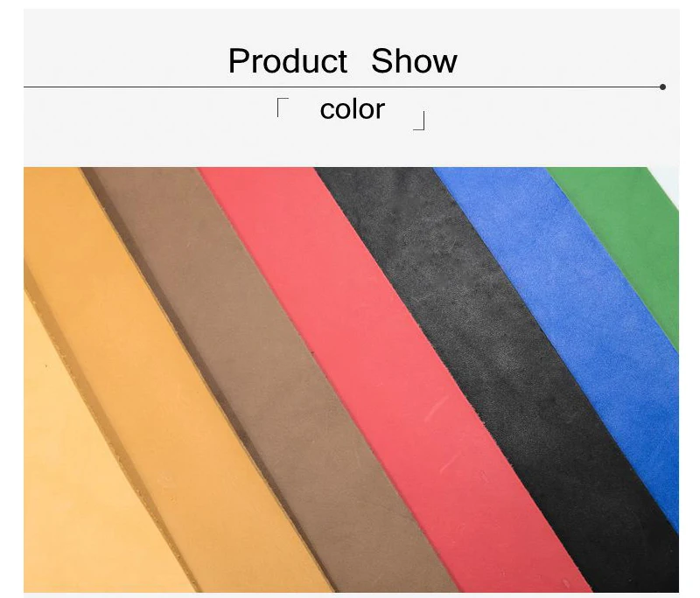Click the scratch mark on the red leather
This screenshot has width=700, height=598.
tap(435, 408)
